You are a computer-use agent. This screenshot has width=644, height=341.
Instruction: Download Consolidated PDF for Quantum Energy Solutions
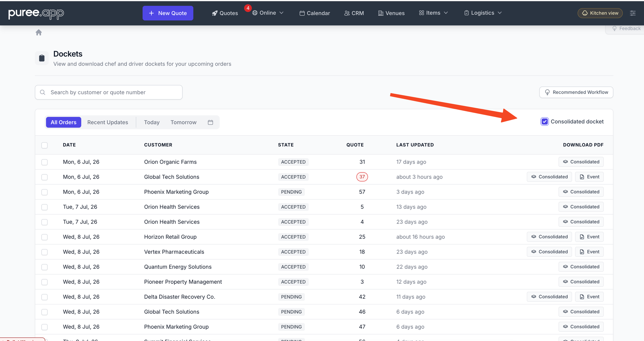[x=581, y=267]
